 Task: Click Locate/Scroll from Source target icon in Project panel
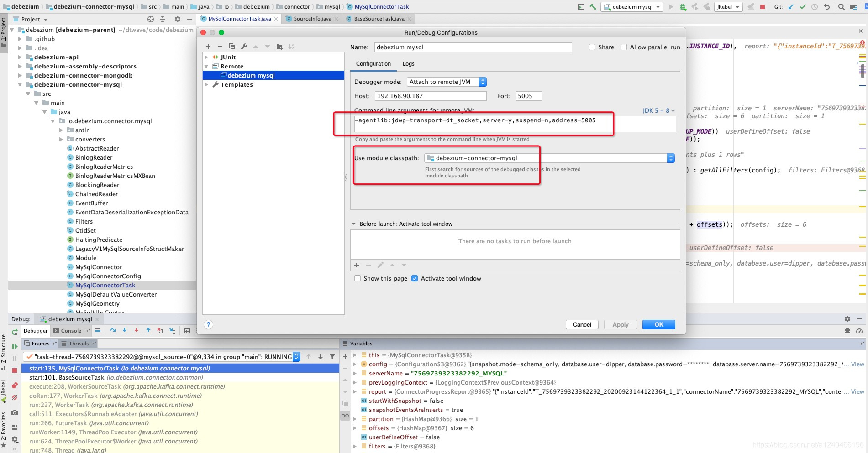(151, 19)
